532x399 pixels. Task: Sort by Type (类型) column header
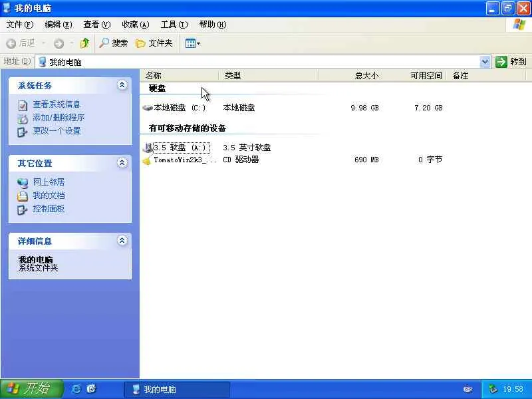(x=269, y=75)
